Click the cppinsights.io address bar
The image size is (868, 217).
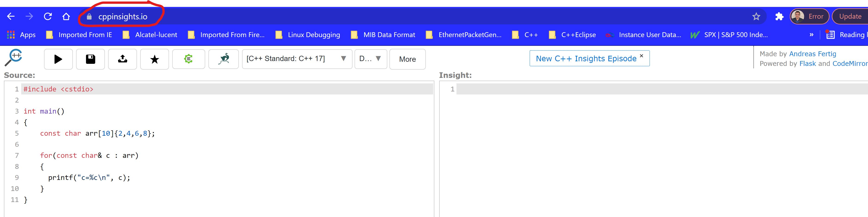coord(123,17)
